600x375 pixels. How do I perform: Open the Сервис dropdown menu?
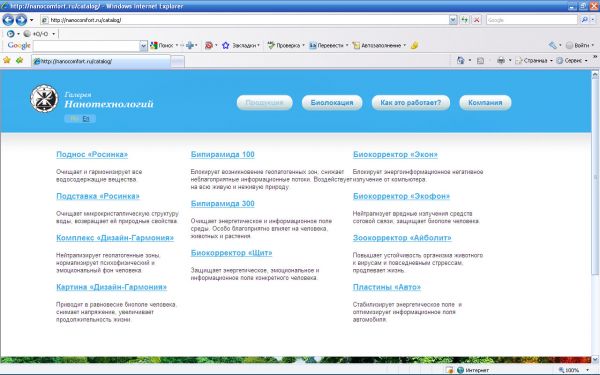[x=572, y=60]
